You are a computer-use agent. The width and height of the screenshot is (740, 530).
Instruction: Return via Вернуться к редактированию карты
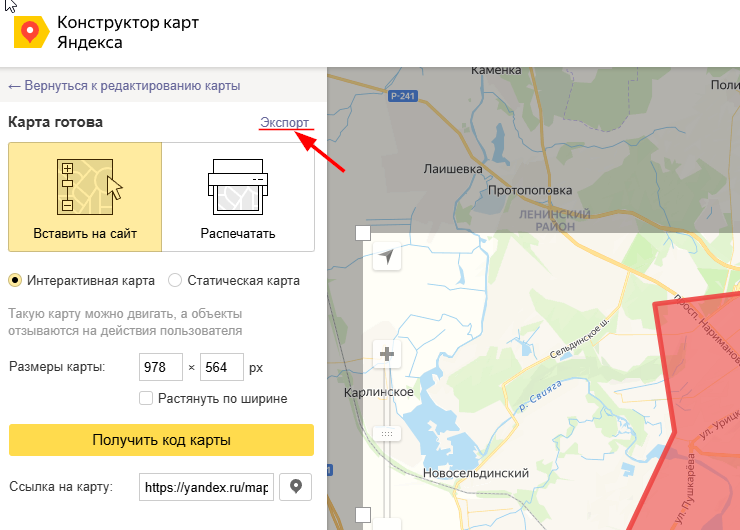coord(125,86)
